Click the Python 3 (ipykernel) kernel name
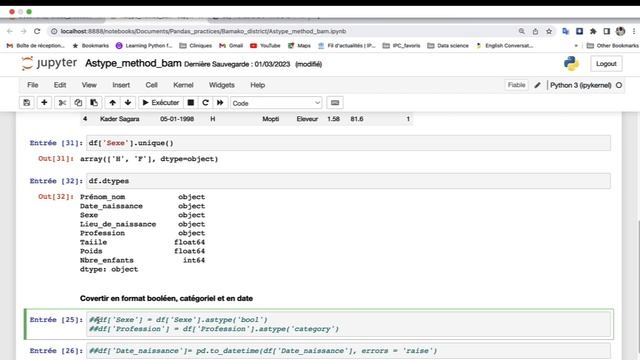Viewport: 640px width, 360px height. coord(580,85)
